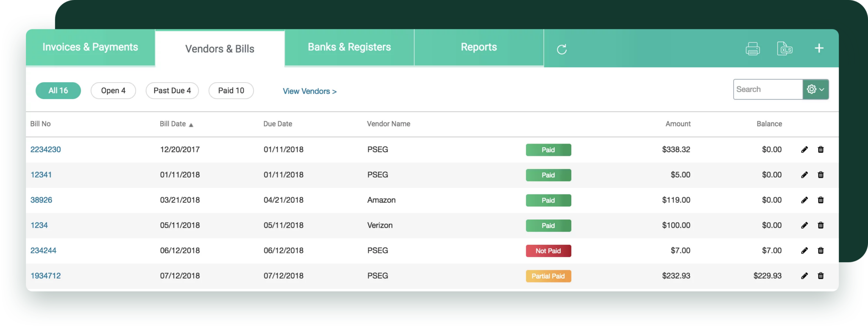Click into the Search field
Screen dimensions: 868x327
pos(767,89)
